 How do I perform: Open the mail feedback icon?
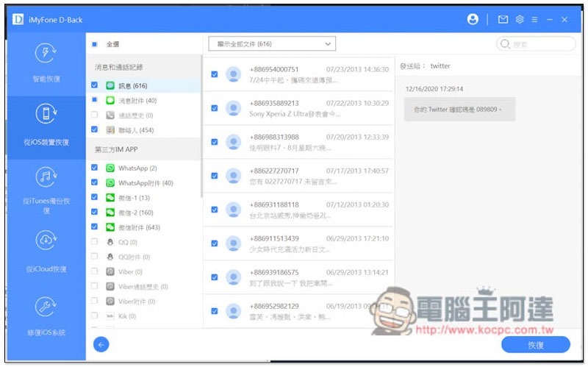point(503,20)
